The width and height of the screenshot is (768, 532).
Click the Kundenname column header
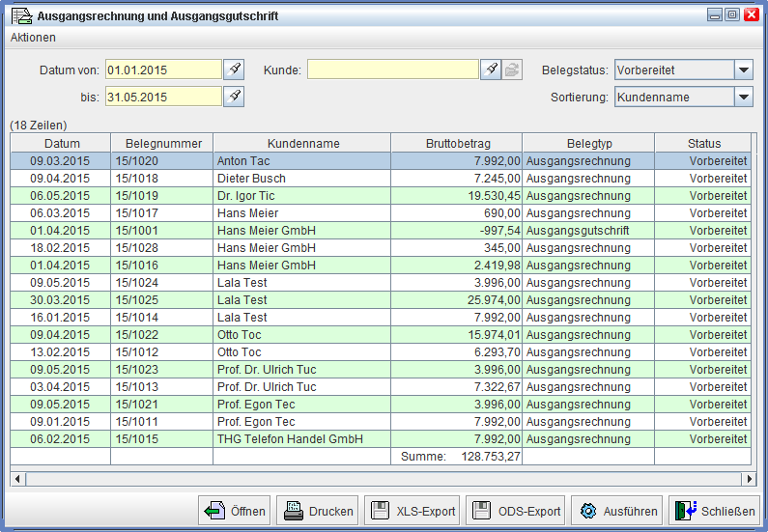click(302, 144)
